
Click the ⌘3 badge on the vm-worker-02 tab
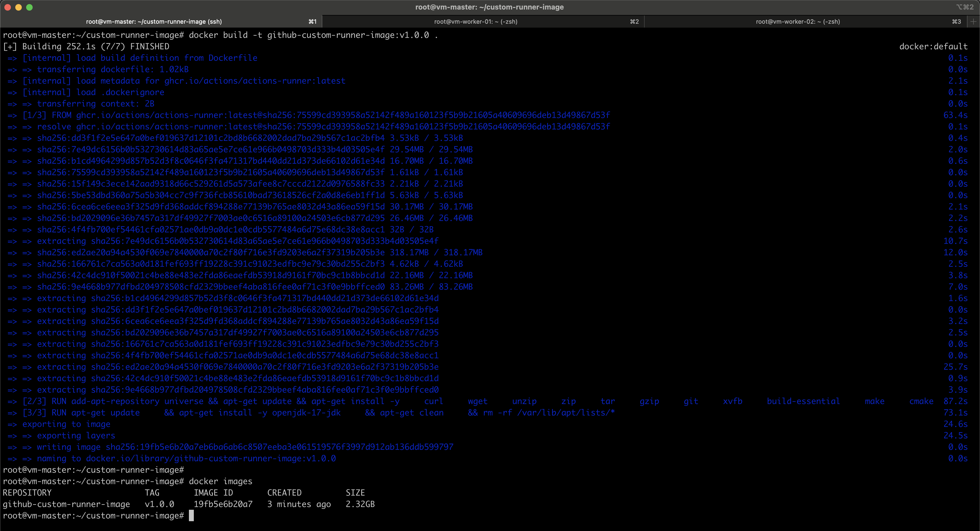(x=957, y=21)
